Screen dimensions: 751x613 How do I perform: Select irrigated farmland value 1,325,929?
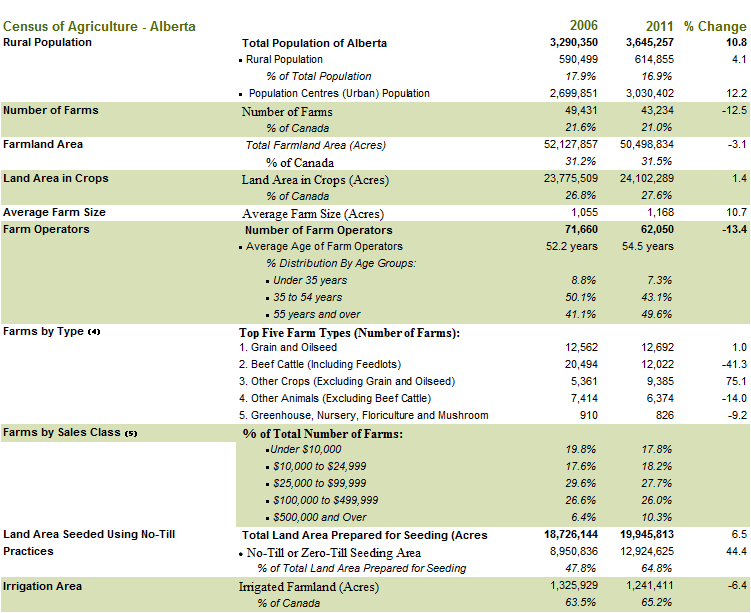point(574,585)
